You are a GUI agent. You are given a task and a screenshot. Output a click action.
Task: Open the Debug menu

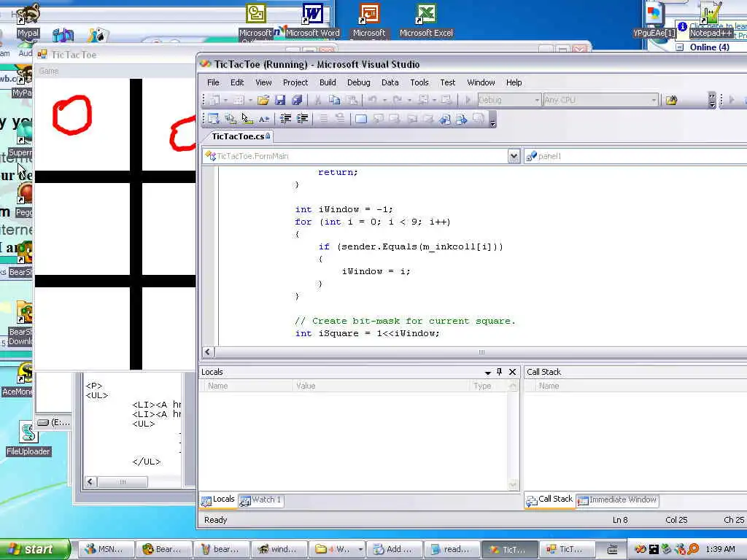pos(359,82)
